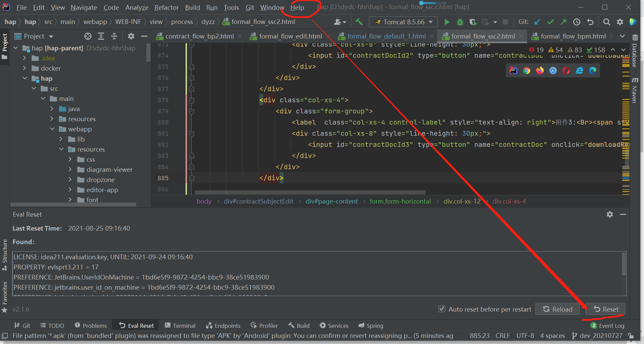The height and width of the screenshot is (344, 644).
Task: Open the Maven tool window
Action: [635, 90]
